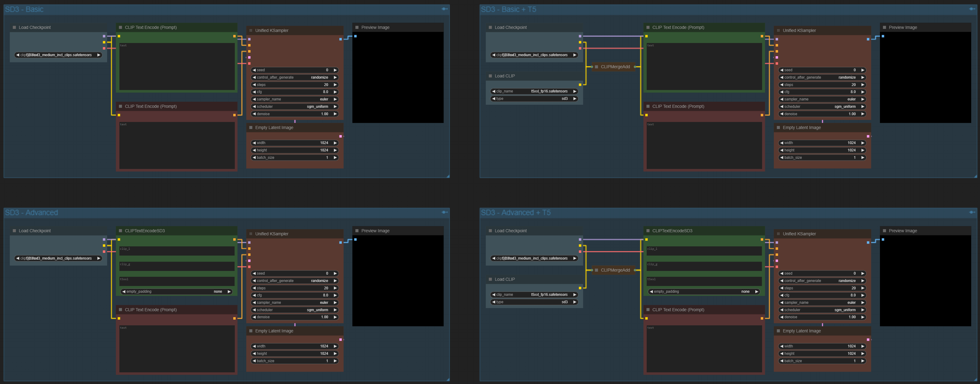Viewport: 980px width, 384px height.
Task: Click Preview Image black area in SD3 - Basic
Action: click(x=398, y=77)
